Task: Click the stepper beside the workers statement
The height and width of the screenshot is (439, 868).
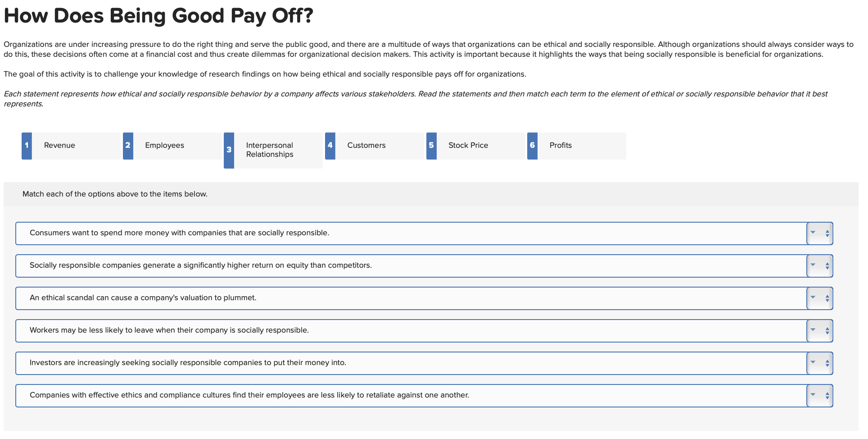Action: [827, 330]
